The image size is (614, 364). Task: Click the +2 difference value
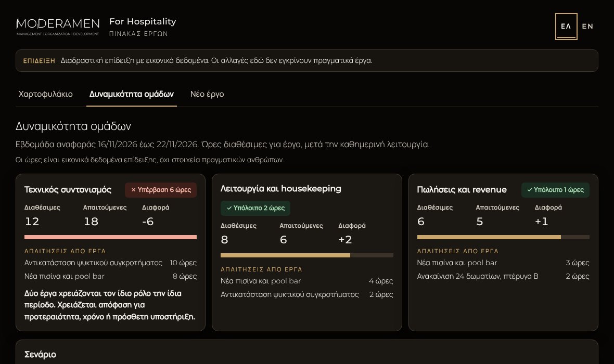[x=345, y=240]
